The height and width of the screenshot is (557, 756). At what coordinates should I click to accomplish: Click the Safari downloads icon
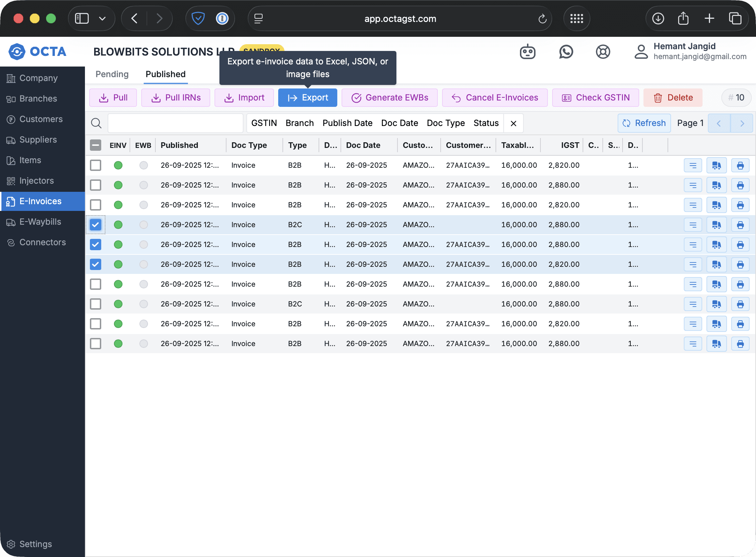[658, 18]
